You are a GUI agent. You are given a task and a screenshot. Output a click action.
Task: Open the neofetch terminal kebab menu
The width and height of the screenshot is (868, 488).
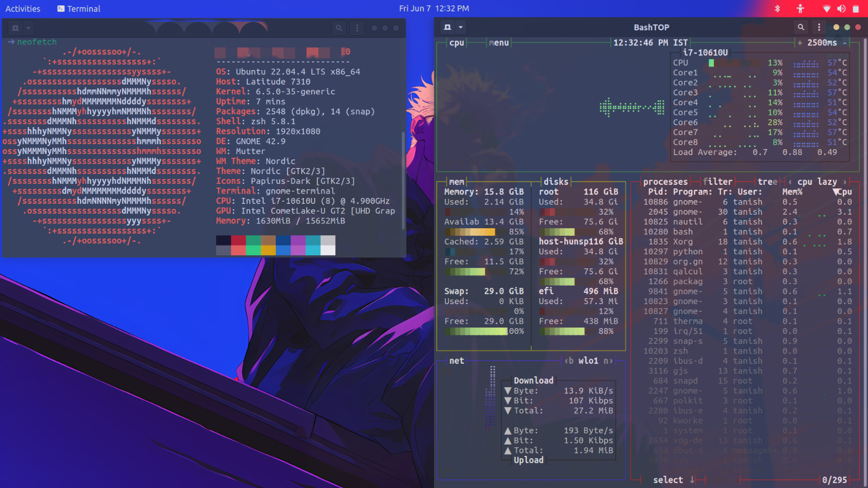coord(357,28)
